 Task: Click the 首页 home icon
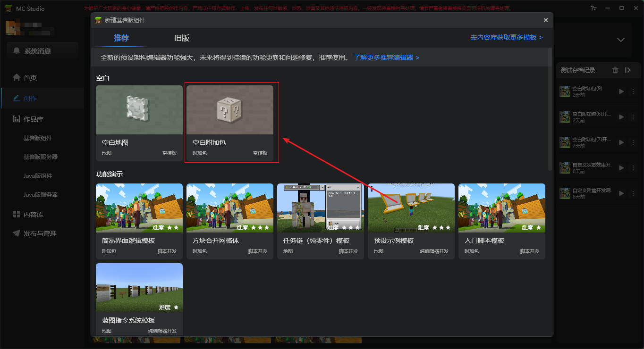click(x=17, y=77)
